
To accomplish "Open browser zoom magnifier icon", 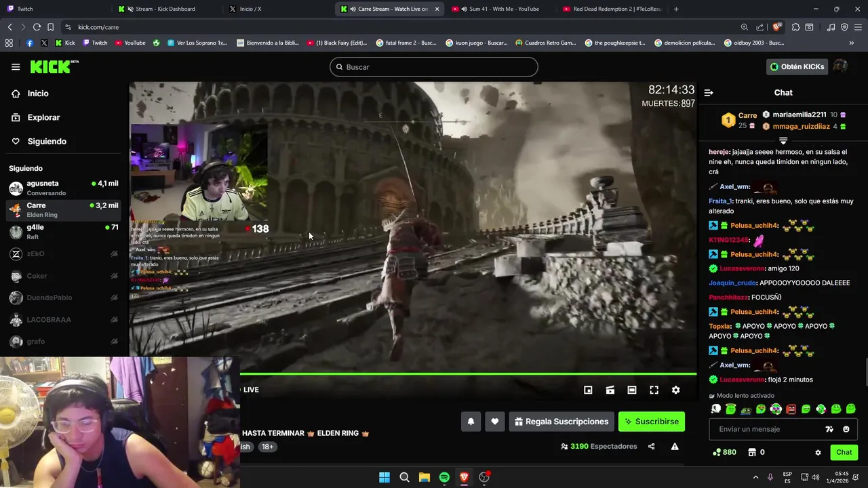I will tap(745, 27).
